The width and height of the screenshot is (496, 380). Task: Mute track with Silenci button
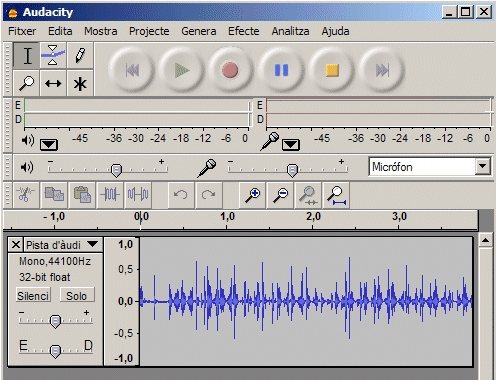[x=33, y=295]
